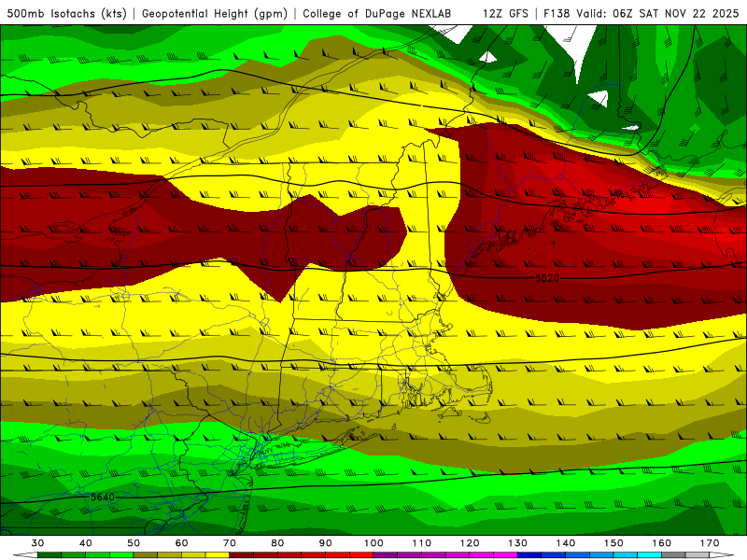Click the 5520 height contour label
Screen dimensions: 747x560
[x=547, y=278]
